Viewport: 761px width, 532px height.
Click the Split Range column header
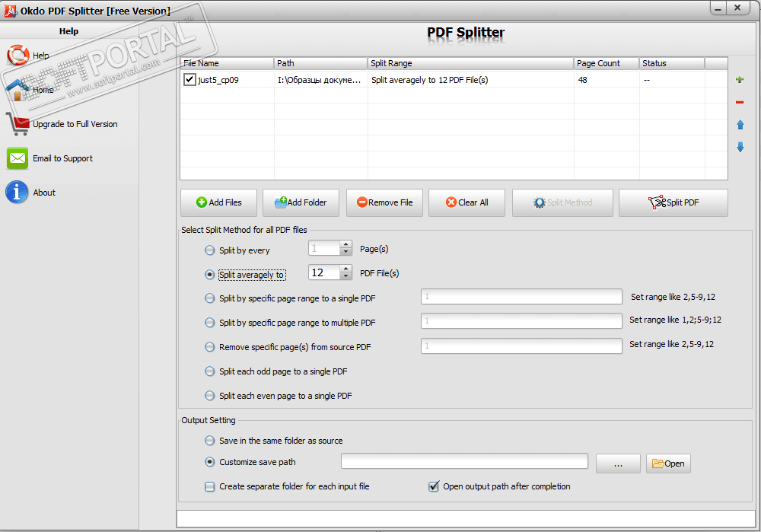(470, 63)
